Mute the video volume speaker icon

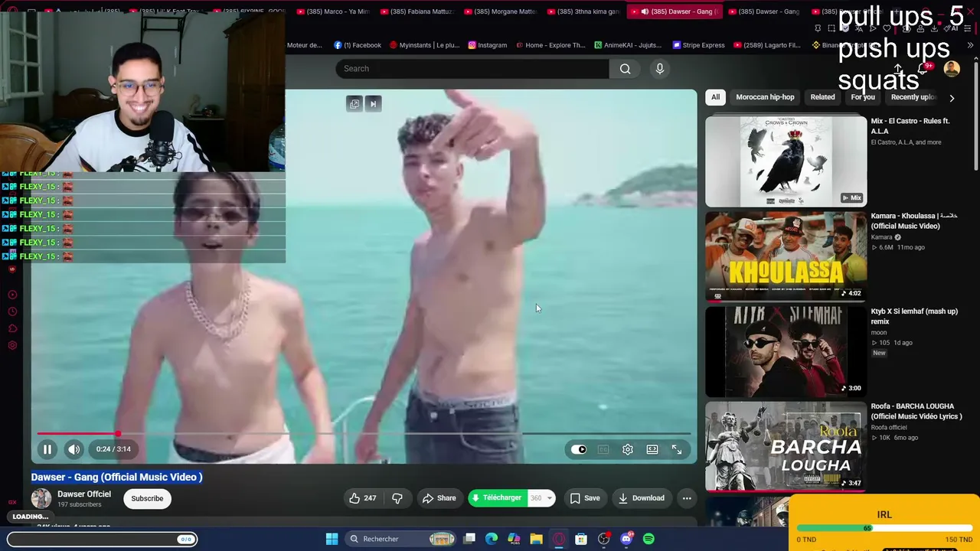[x=73, y=449]
